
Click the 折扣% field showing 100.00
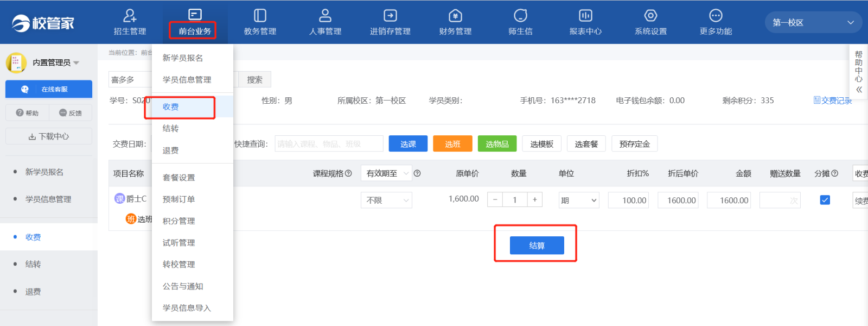[x=628, y=200]
